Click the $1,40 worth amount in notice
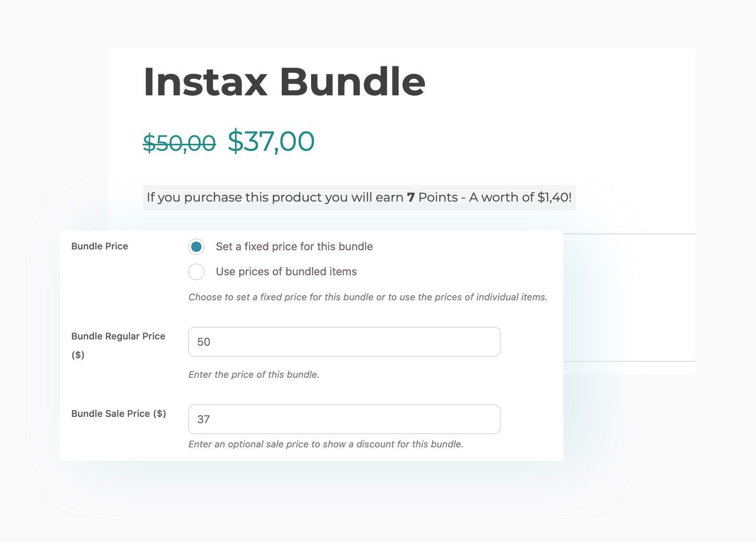756x543 pixels. coord(554,198)
